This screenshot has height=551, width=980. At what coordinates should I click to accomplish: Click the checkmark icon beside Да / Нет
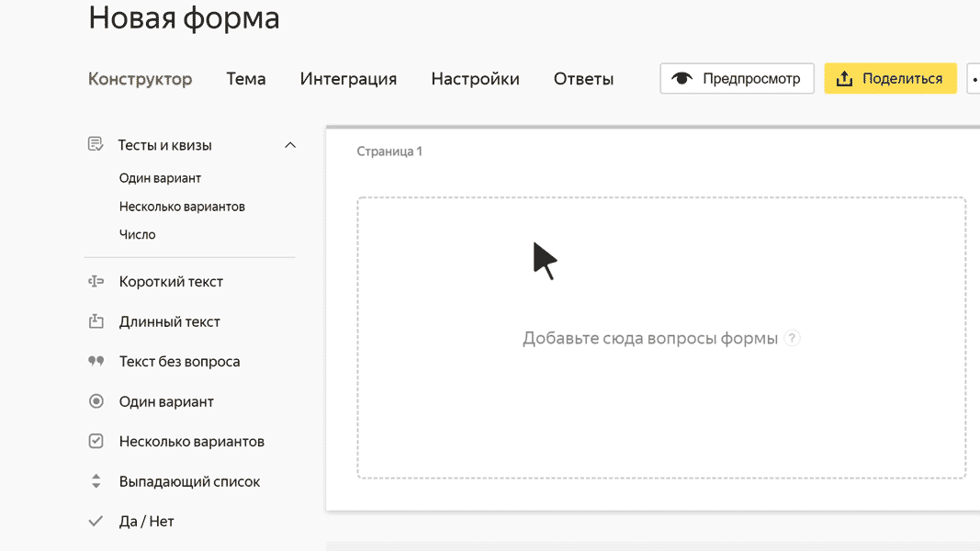pyautogui.click(x=96, y=522)
